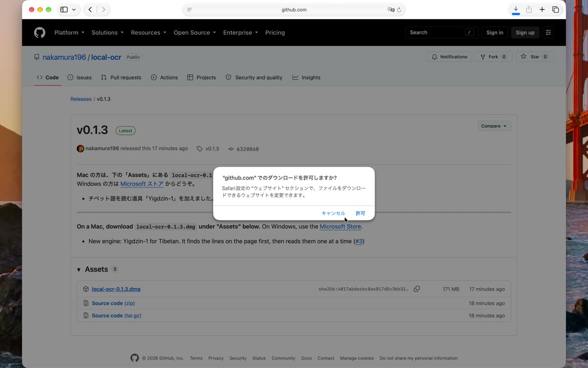This screenshot has width=588, height=368.
Task: Click Manage cookies in footer
Action: click(x=357, y=358)
